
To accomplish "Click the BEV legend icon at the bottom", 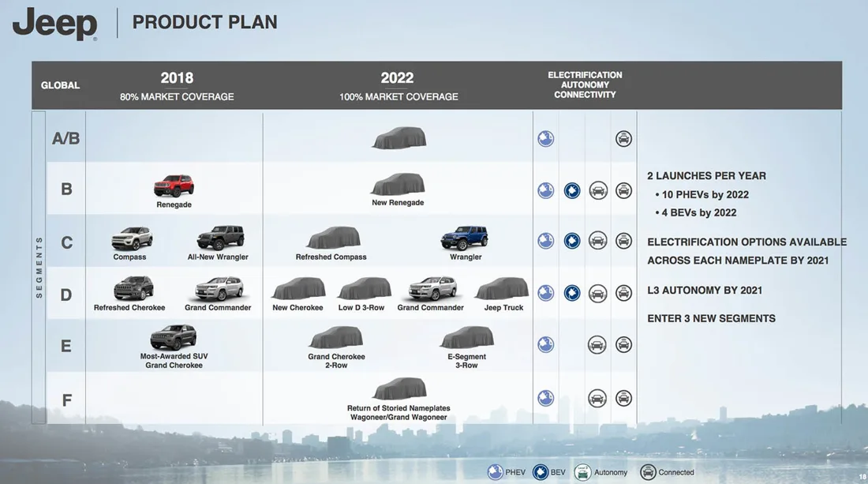I will tap(541, 472).
